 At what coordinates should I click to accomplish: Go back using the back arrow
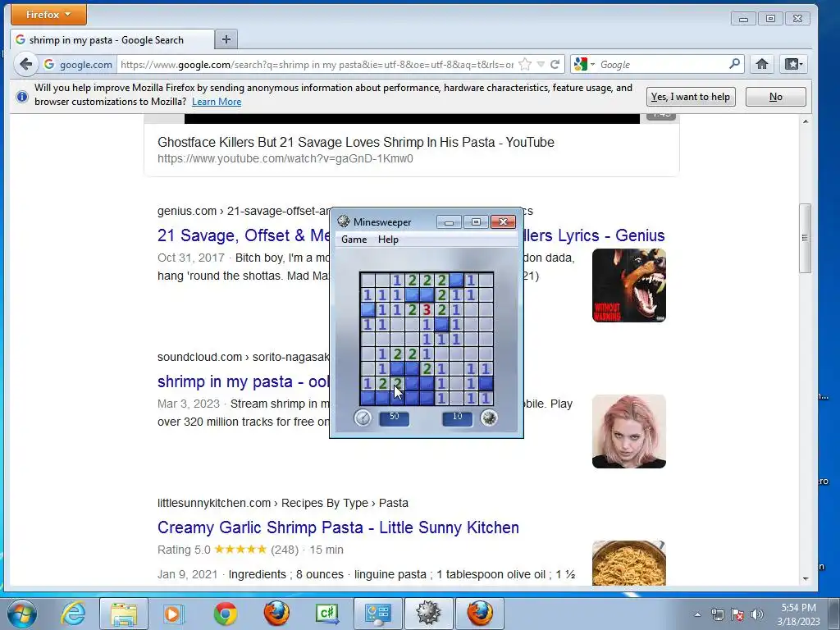click(x=25, y=65)
